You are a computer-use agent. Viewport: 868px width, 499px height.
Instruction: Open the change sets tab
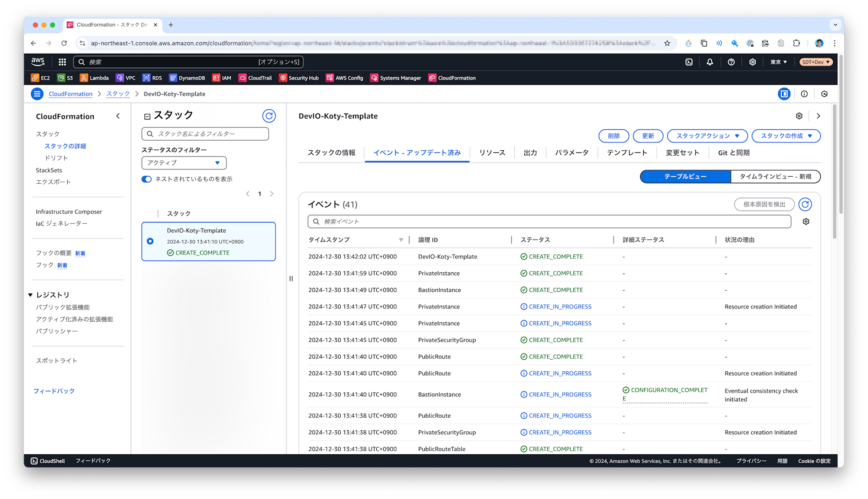pyautogui.click(x=683, y=153)
